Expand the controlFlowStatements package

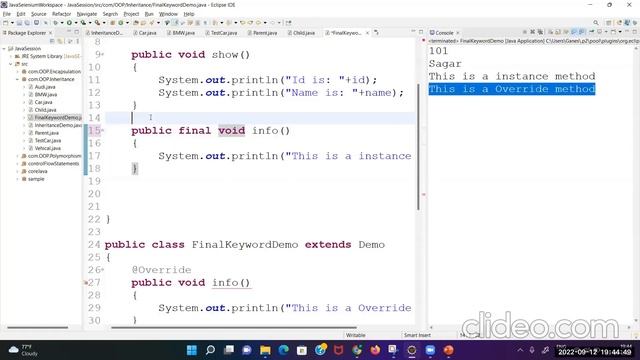click(18, 164)
